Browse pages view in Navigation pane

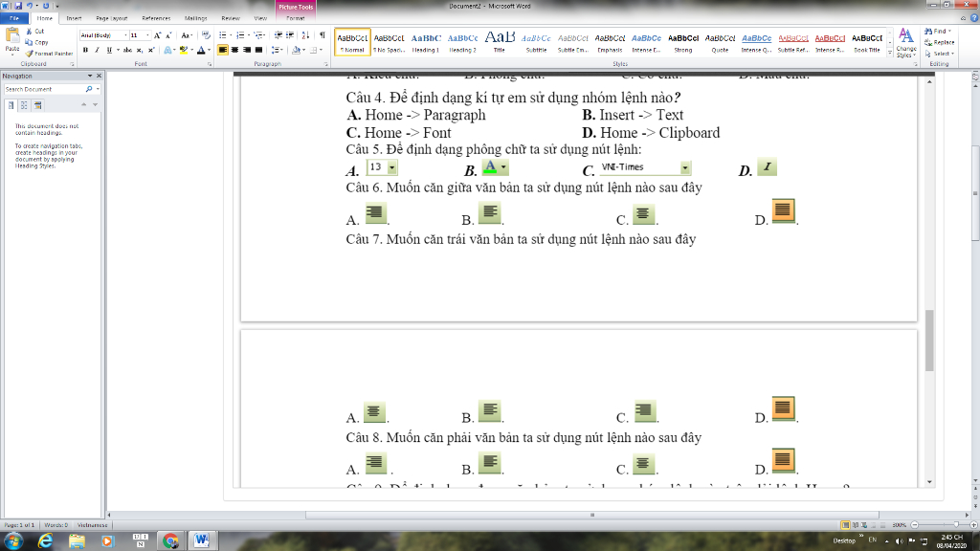pos(24,105)
